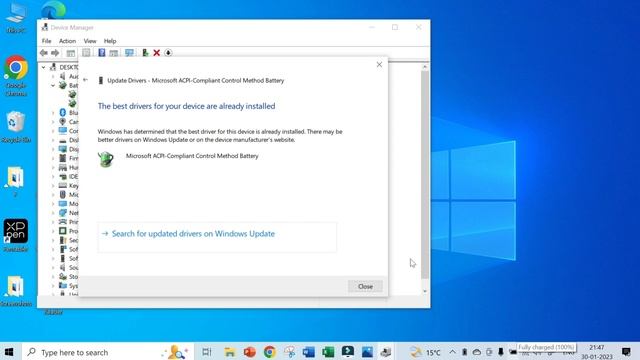Toggle the show/hide console tree toolbar icon
Image resolution: width=640 pixels, height=360 pixels.
[x=71, y=53]
